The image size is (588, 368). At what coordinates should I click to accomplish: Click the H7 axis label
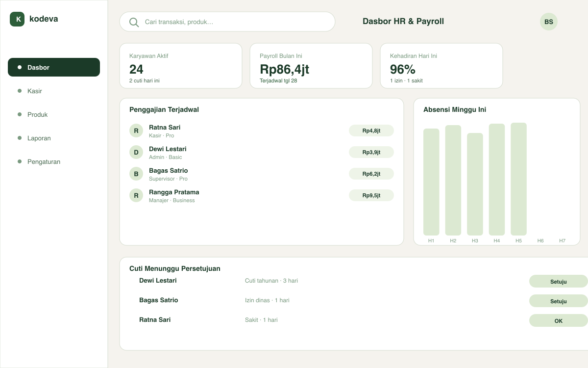(x=562, y=240)
